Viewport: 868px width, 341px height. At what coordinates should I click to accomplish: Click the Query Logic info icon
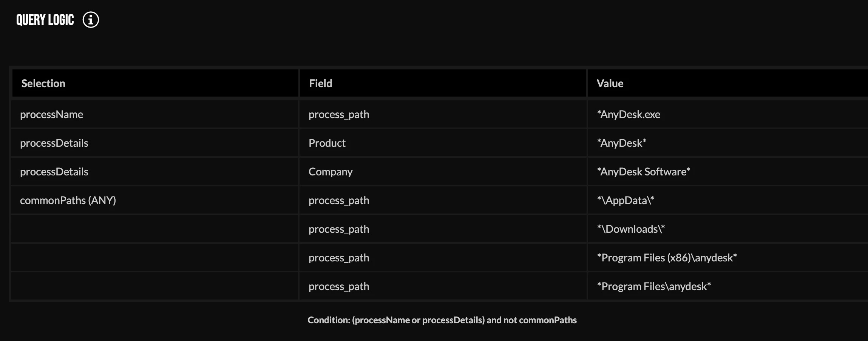[91, 20]
